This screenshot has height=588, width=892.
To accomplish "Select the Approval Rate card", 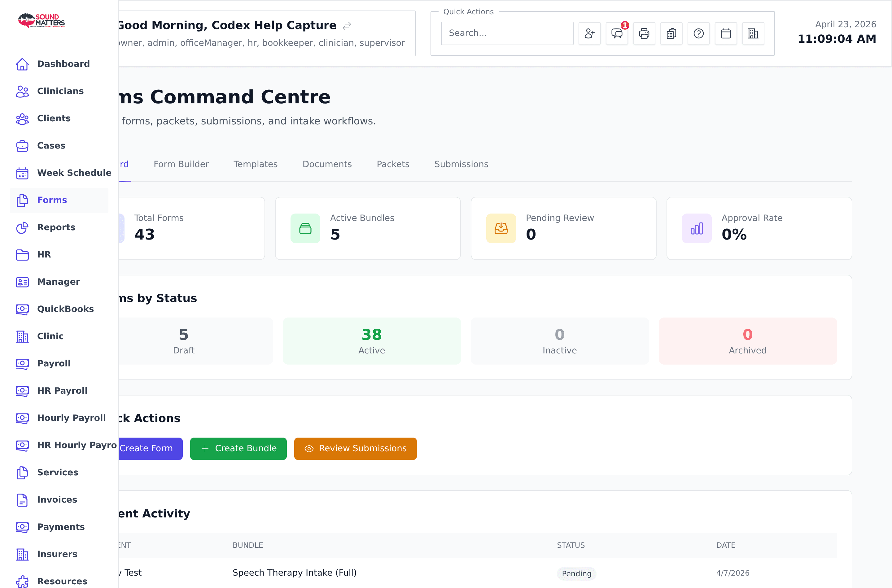I will [x=759, y=228].
